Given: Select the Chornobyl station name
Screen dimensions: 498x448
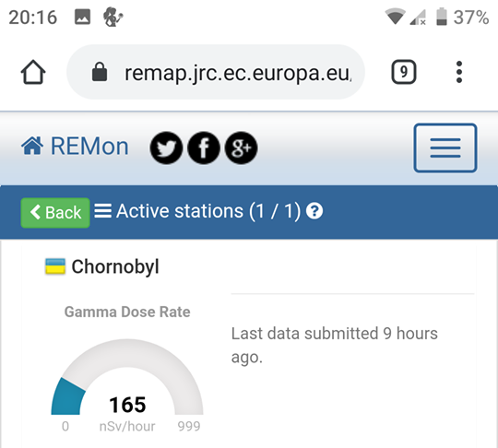Looking at the screenshot, I should tap(115, 266).
